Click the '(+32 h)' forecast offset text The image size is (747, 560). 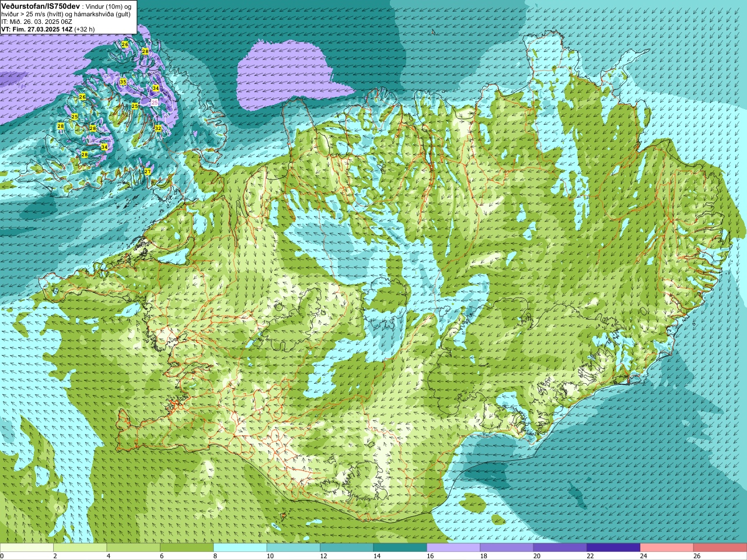pos(85,29)
